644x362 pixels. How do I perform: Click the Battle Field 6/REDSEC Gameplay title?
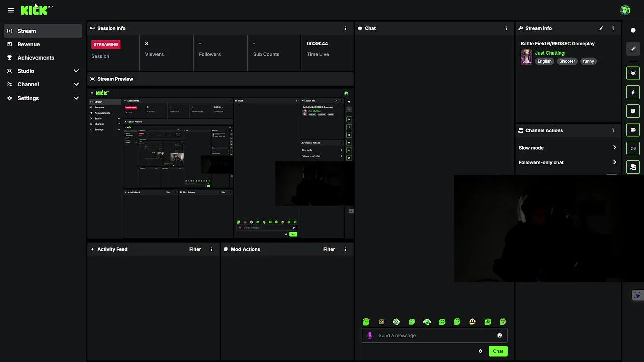[x=557, y=44]
